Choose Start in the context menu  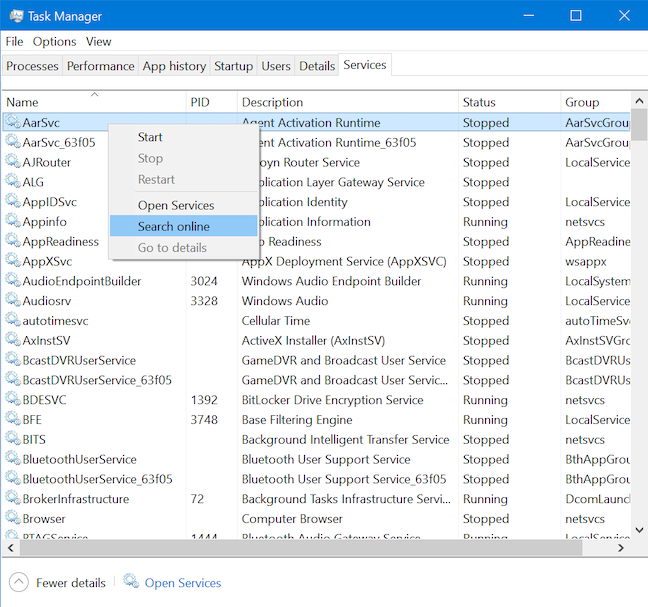point(150,137)
